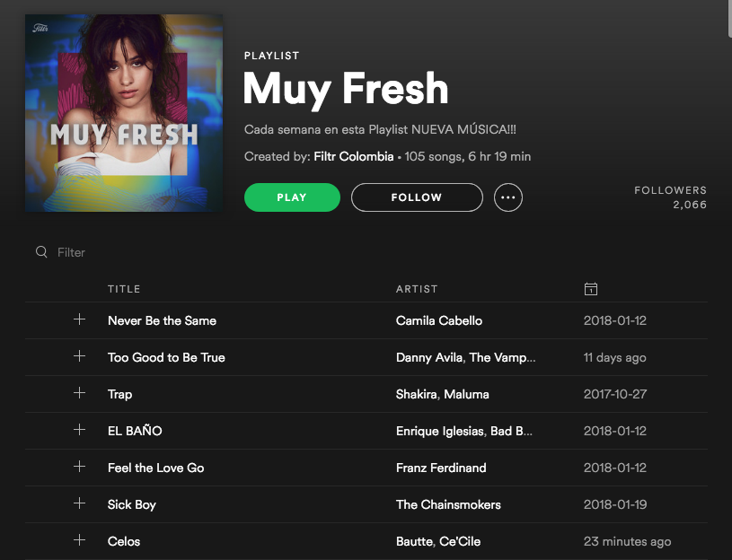Start the playlist with the green PLAY button
Image resolution: width=732 pixels, height=560 pixels.
292,197
